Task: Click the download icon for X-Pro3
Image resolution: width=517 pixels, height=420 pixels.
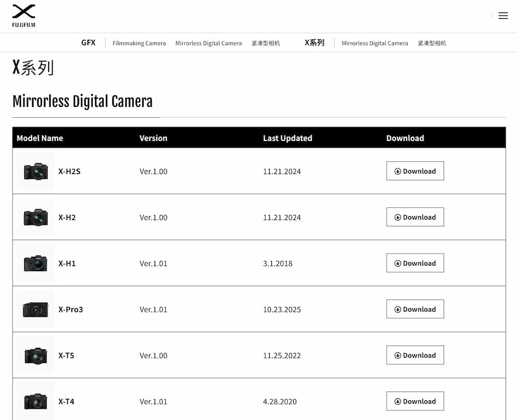Action: coord(398,309)
